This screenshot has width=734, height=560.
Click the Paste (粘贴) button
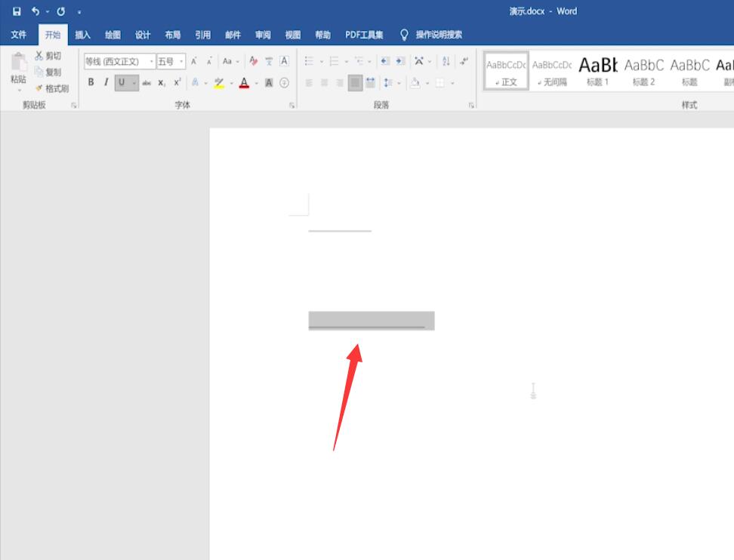(19, 72)
